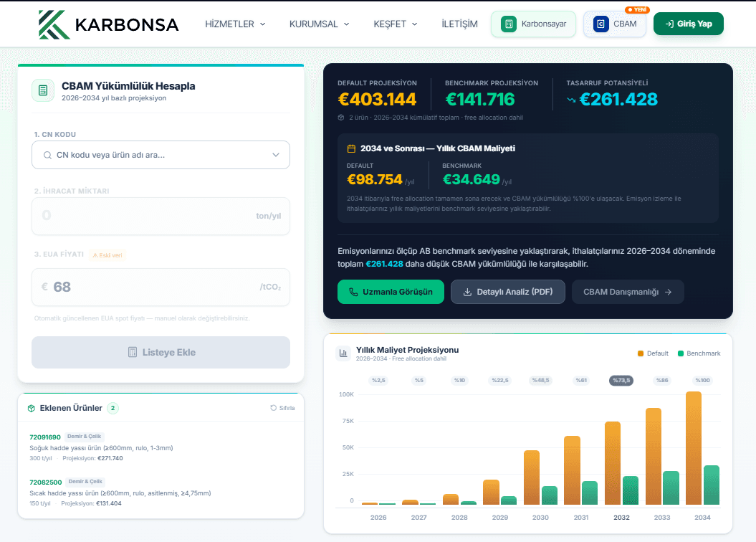Click the package icon next to Eklenen Ürünler
The image size is (756, 542).
point(30,408)
